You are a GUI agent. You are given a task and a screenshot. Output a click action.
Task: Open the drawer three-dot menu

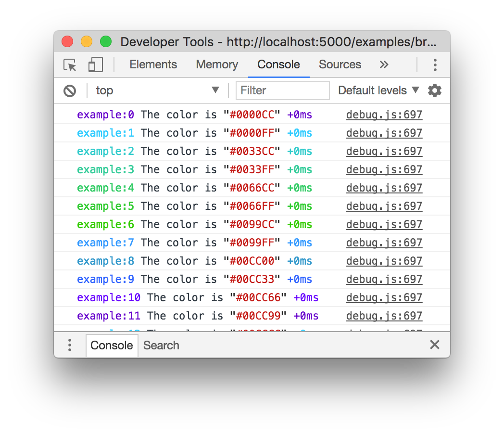pos(70,345)
